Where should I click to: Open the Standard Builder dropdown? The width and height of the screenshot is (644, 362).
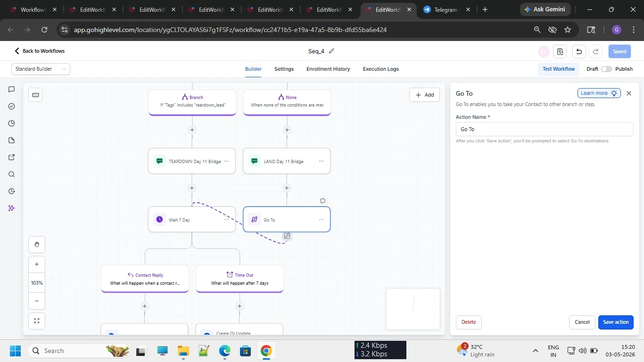41,69
